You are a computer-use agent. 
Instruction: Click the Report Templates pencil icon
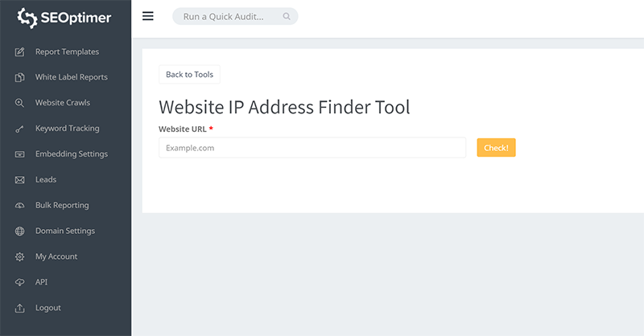point(20,52)
